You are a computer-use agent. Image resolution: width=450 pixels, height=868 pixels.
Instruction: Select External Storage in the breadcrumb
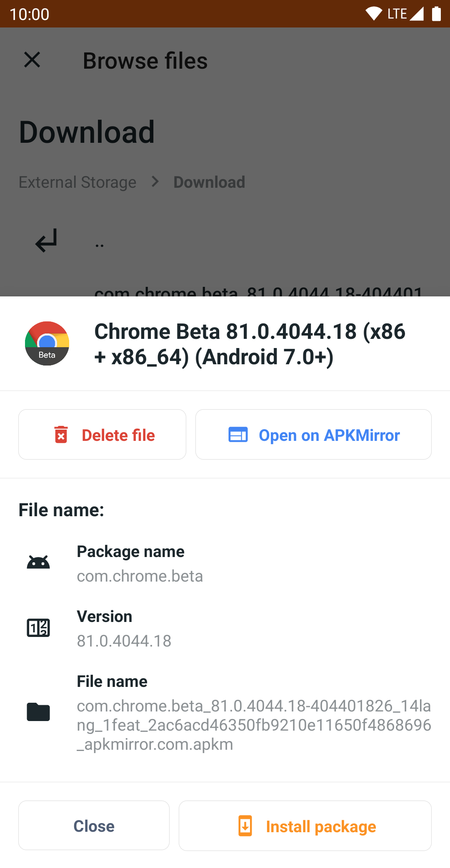pos(77,182)
